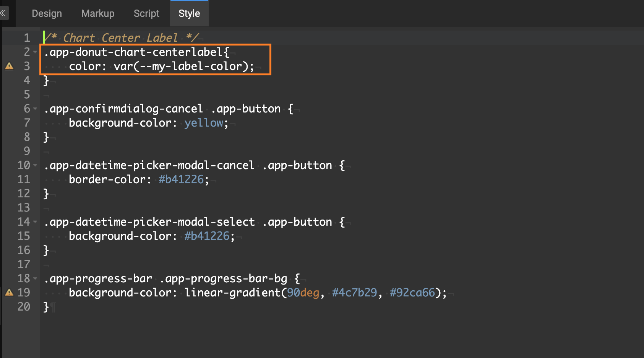This screenshot has height=358, width=644.
Task: Fold the .app-confirmdialog-cancel rule on line 6
Action: click(35, 109)
